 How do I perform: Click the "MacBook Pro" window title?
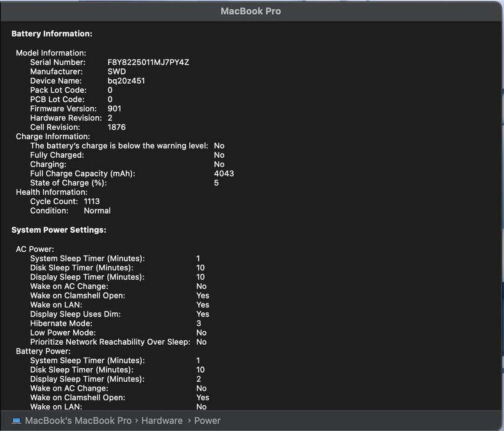tap(251, 11)
